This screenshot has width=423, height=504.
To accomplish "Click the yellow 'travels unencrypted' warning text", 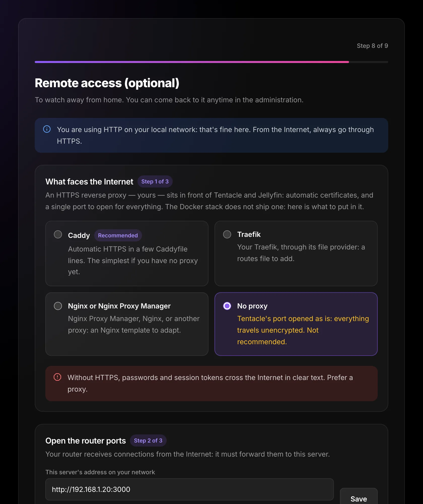I will pyautogui.click(x=303, y=330).
